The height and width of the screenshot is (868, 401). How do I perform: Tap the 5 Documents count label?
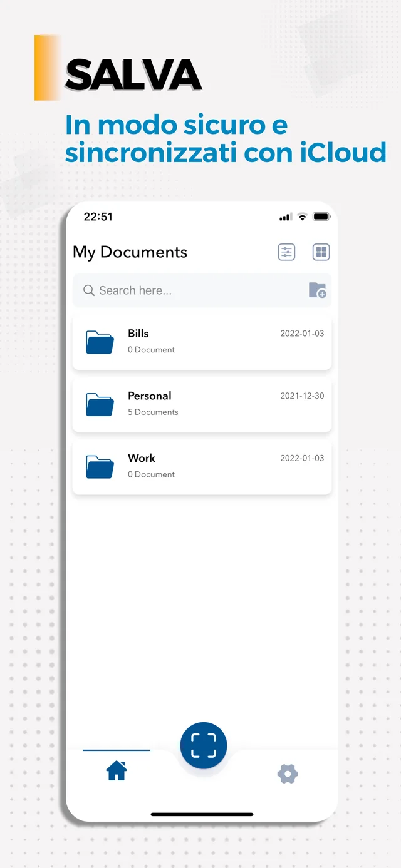coord(153,412)
